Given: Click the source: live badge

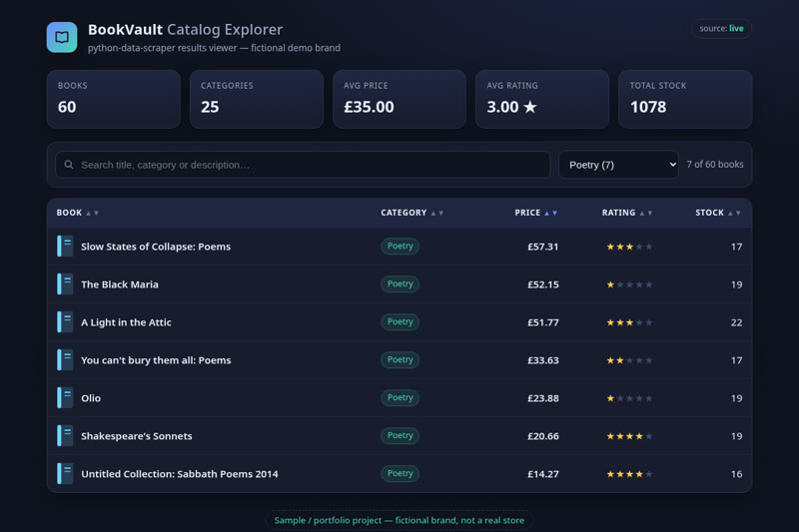Looking at the screenshot, I should click(x=721, y=29).
